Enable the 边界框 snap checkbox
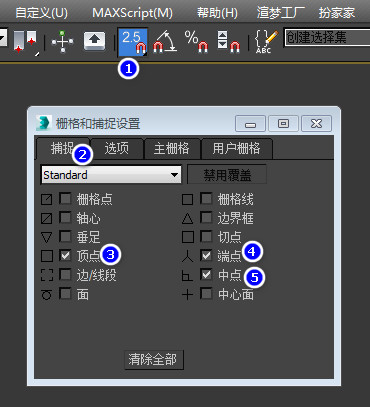The width and height of the screenshot is (370, 407). [x=206, y=218]
